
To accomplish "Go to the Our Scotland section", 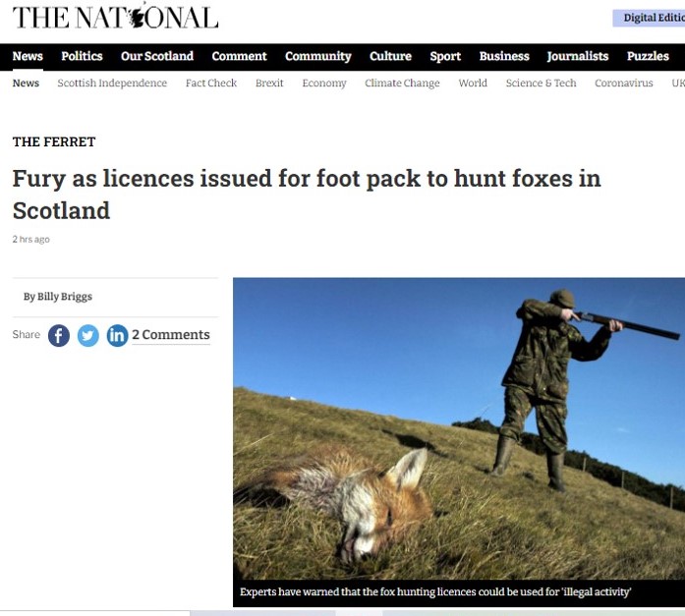I will (157, 56).
